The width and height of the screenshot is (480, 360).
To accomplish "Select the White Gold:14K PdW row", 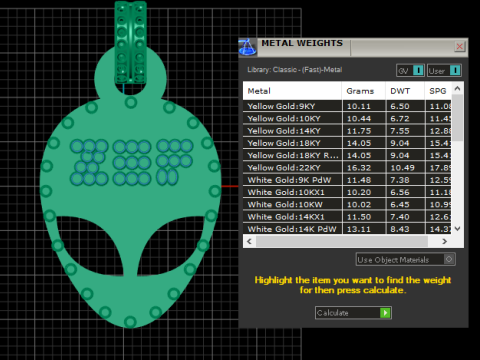I will [347, 229].
